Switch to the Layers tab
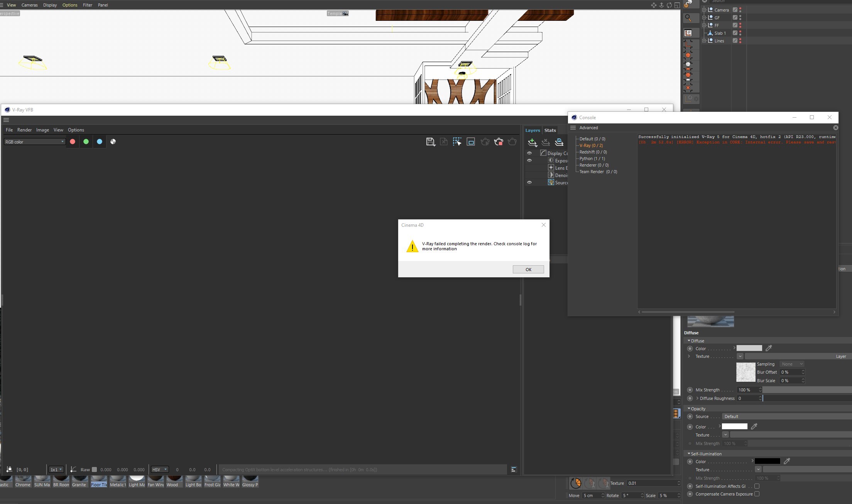 click(x=532, y=130)
